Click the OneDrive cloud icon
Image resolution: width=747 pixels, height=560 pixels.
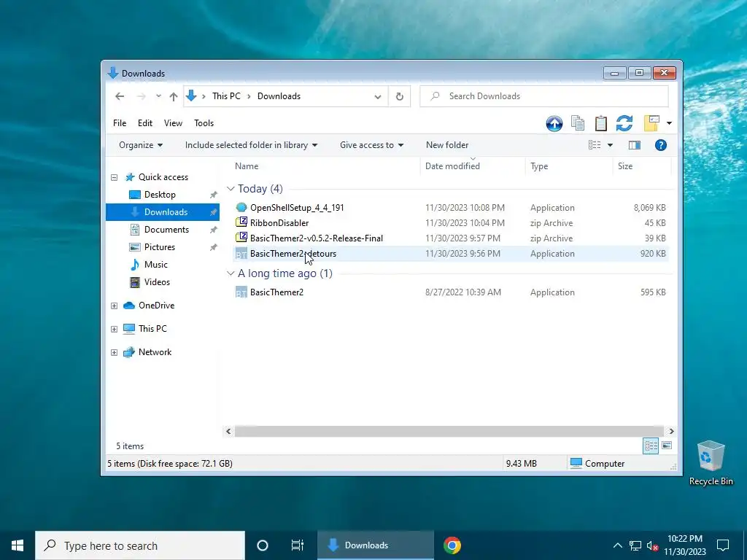128,306
